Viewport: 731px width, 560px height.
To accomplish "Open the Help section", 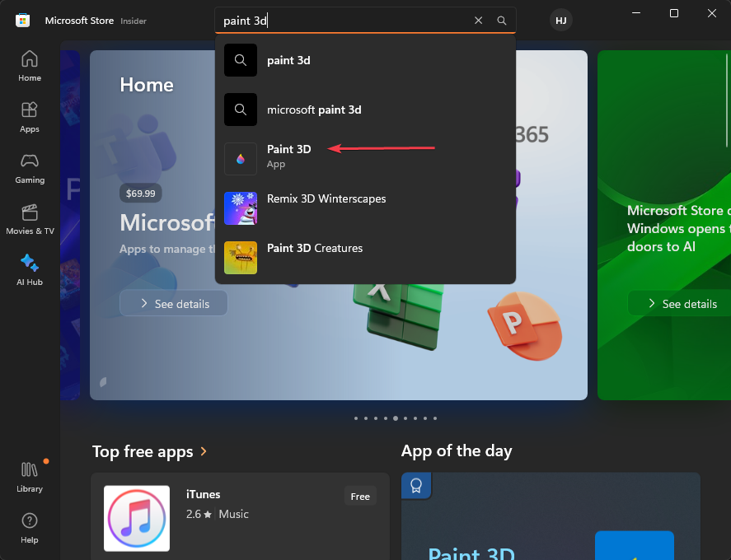I will click(x=30, y=528).
